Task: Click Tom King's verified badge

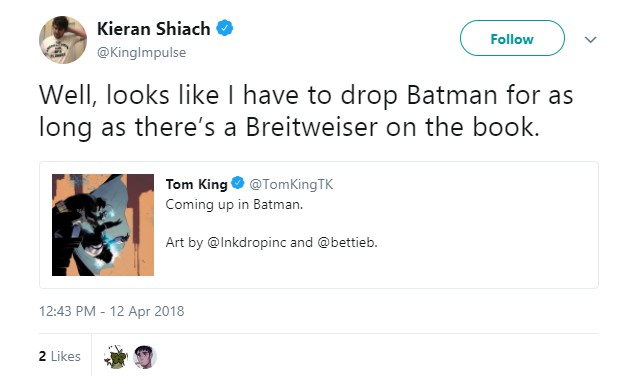Action: coord(238,183)
